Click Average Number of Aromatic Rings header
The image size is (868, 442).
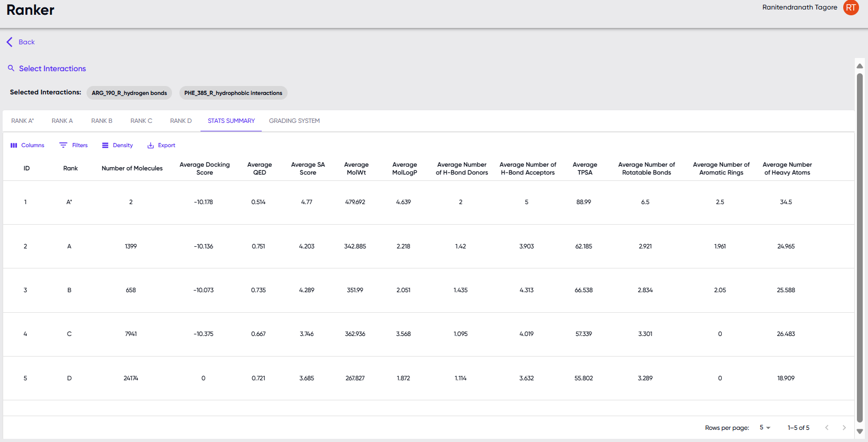click(721, 169)
